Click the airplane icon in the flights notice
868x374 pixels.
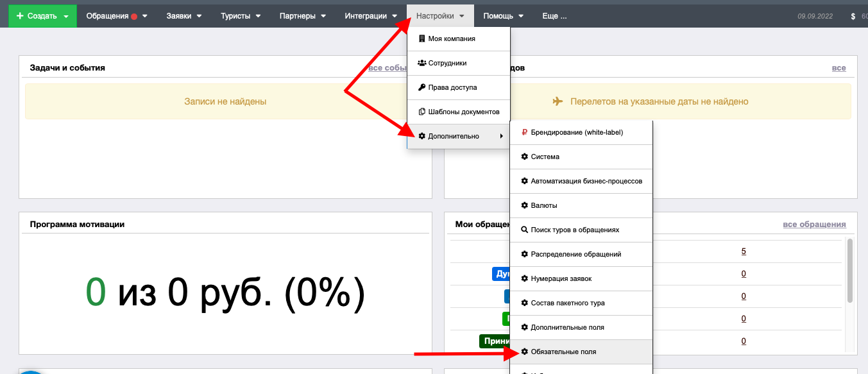pos(557,101)
